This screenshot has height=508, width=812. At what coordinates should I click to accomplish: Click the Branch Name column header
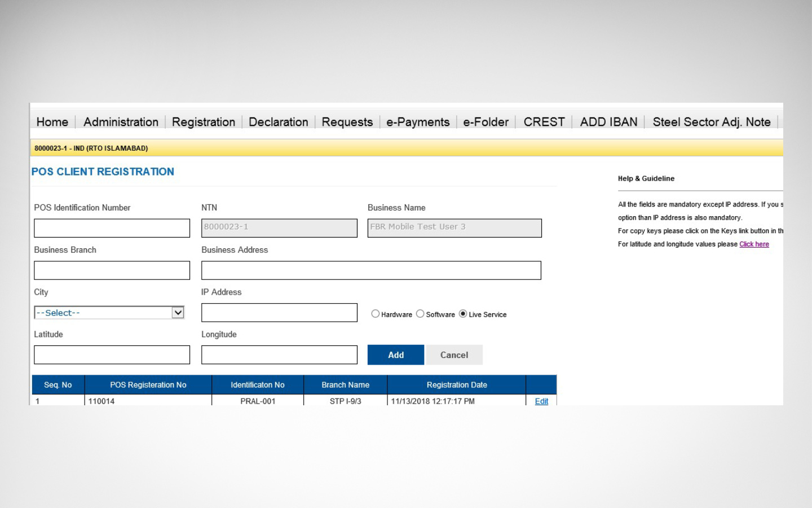click(x=346, y=385)
